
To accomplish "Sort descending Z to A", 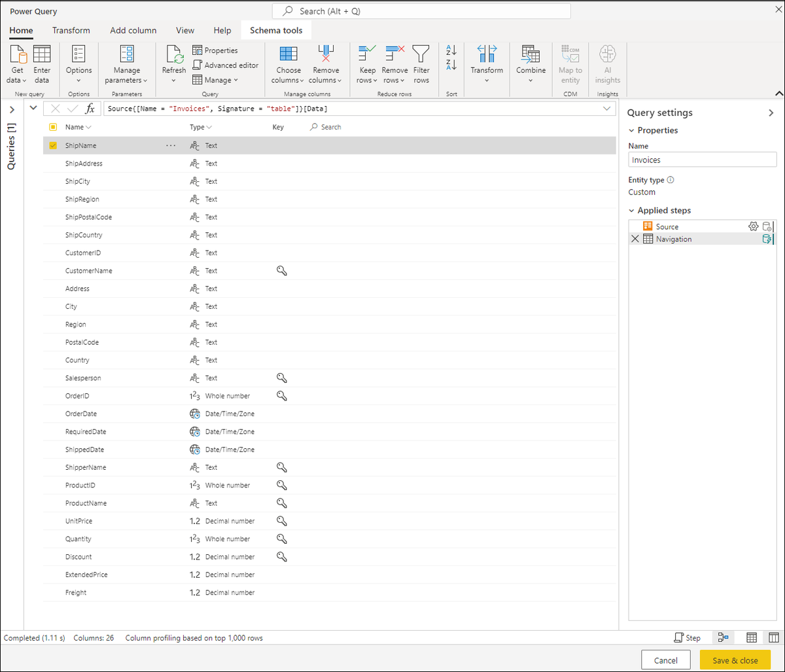I will (x=451, y=65).
